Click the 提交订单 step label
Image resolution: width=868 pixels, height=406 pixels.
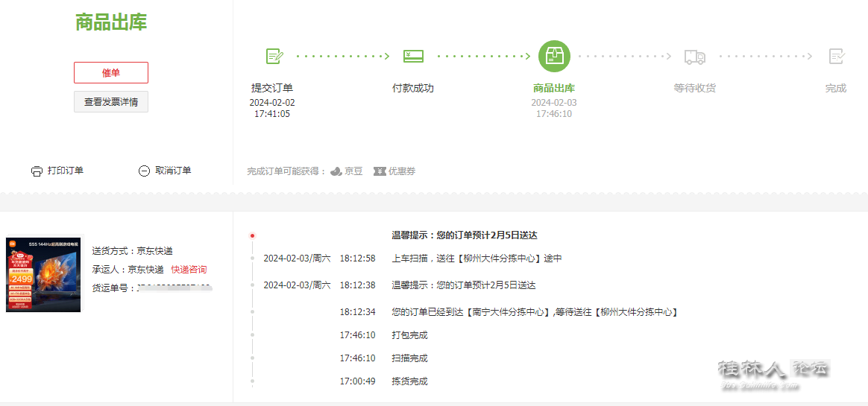point(271,88)
